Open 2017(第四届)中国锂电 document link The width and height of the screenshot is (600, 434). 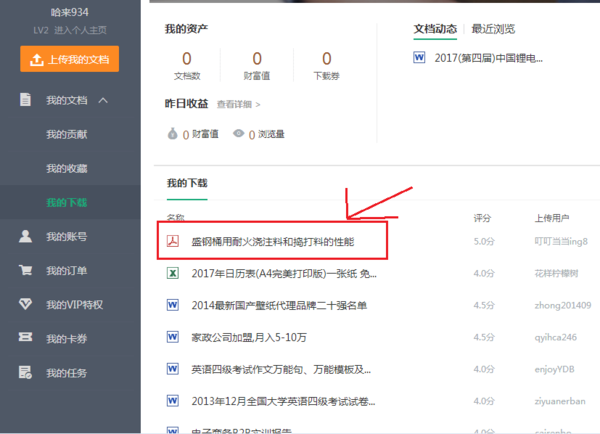[x=488, y=58]
